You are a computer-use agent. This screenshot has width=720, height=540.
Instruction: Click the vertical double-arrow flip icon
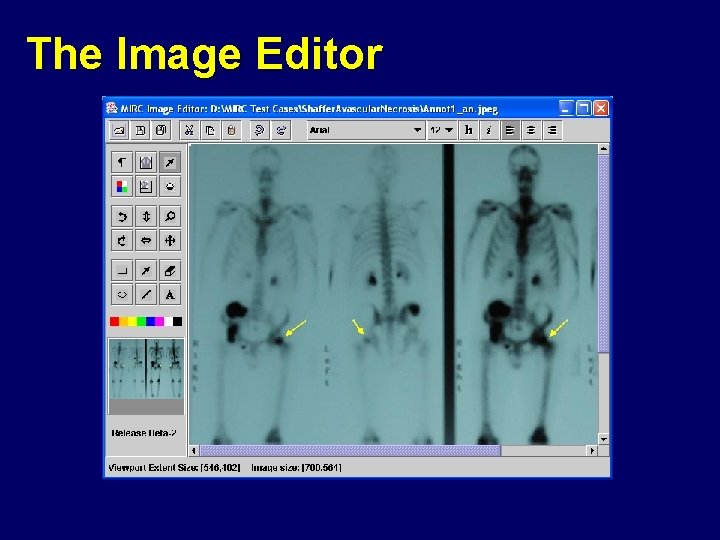click(146, 216)
